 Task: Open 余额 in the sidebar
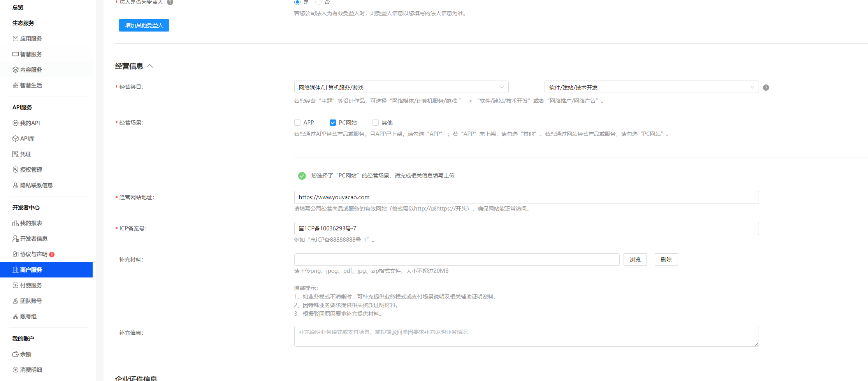click(46, 354)
